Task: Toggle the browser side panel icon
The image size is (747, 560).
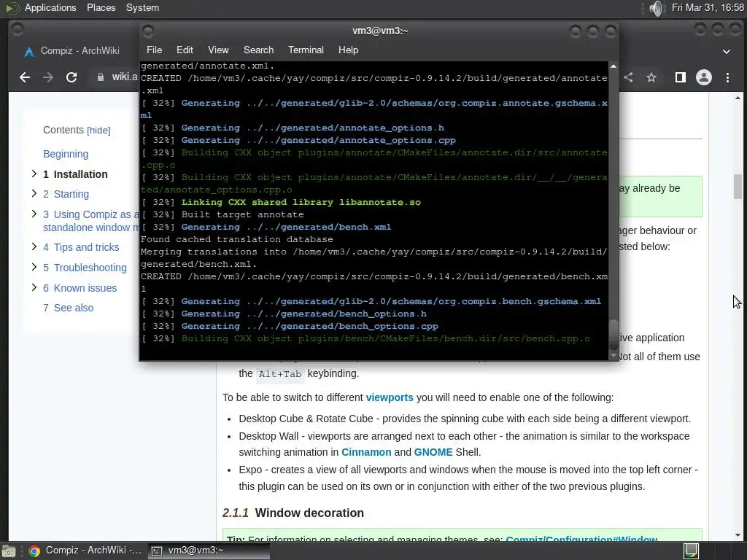Action: 681,77
